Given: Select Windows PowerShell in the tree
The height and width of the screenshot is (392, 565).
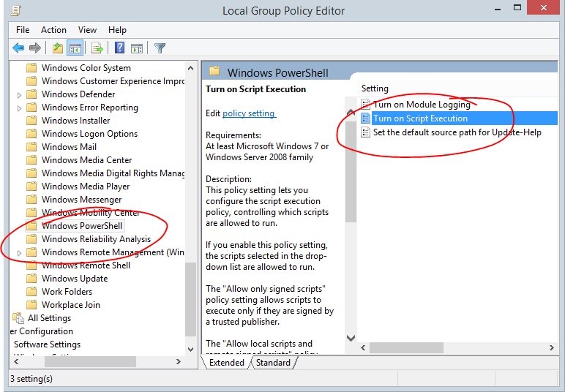Looking at the screenshot, I should [x=82, y=226].
